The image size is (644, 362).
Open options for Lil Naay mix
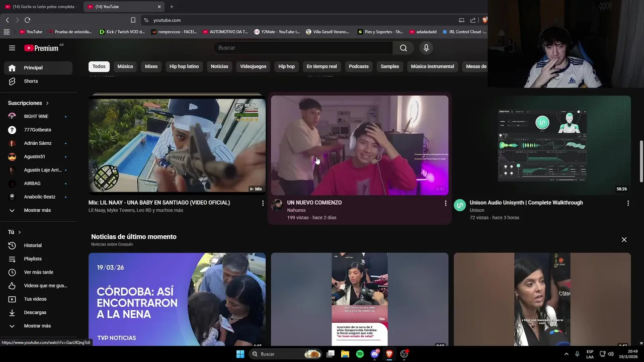click(x=263, y=203)
